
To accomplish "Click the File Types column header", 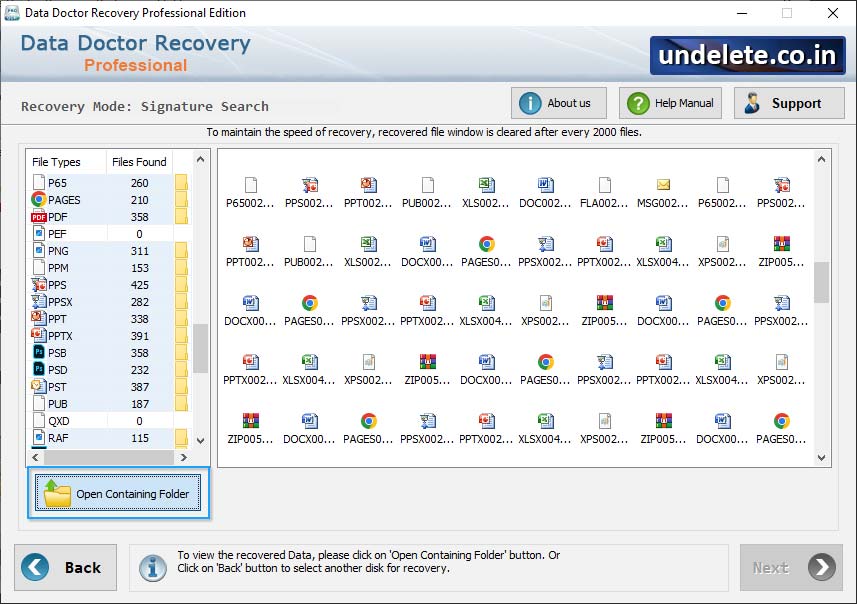I will tap(57, 161).
